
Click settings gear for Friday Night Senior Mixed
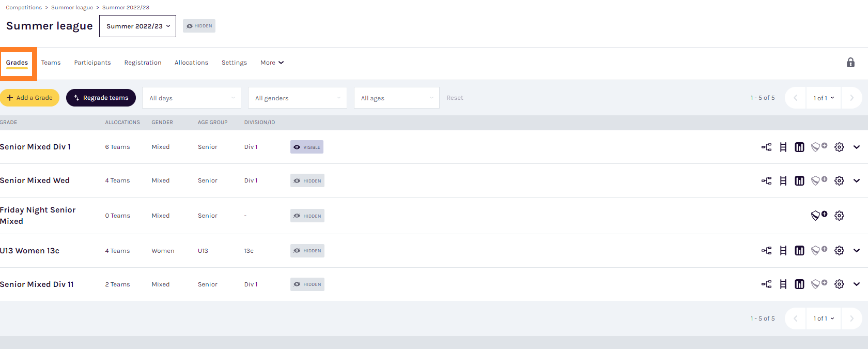pyautogui.click(x=839, y=216)
